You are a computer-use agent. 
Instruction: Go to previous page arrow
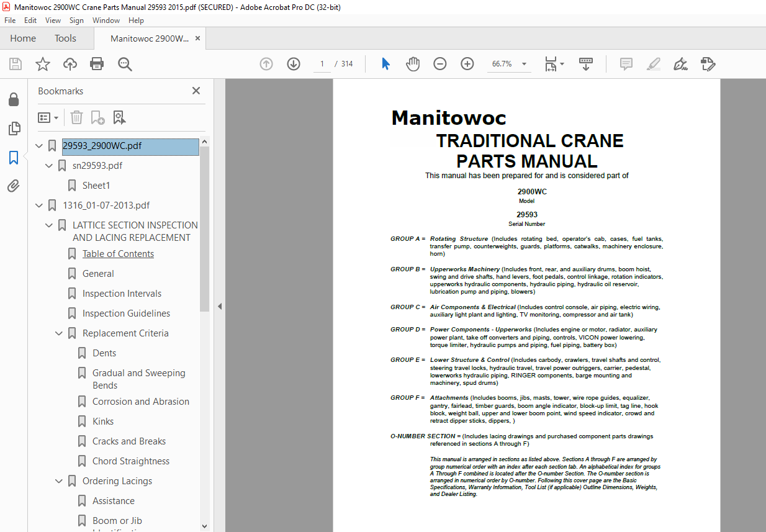point(266,64)
